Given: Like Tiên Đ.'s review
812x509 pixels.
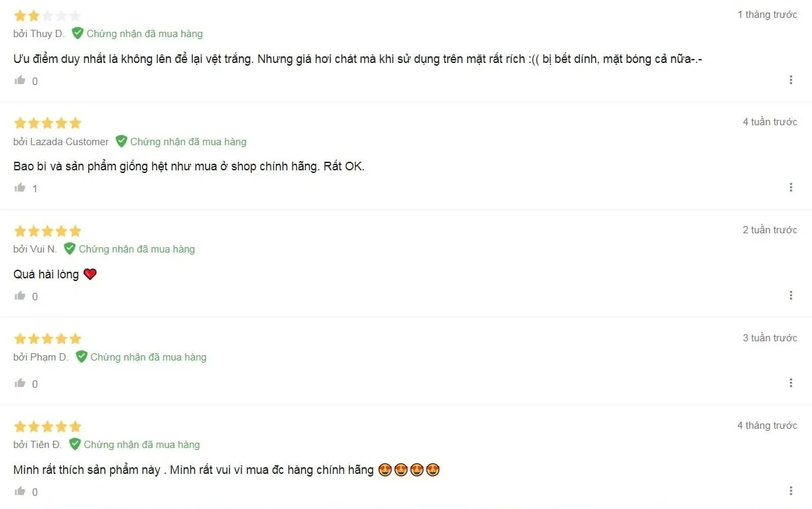Looking at the screenshot, I should pos(20,491).
